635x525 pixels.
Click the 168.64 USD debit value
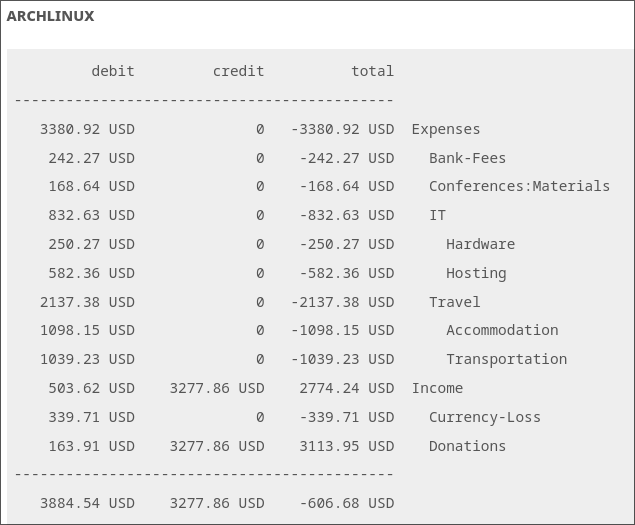tap(92, 186)
